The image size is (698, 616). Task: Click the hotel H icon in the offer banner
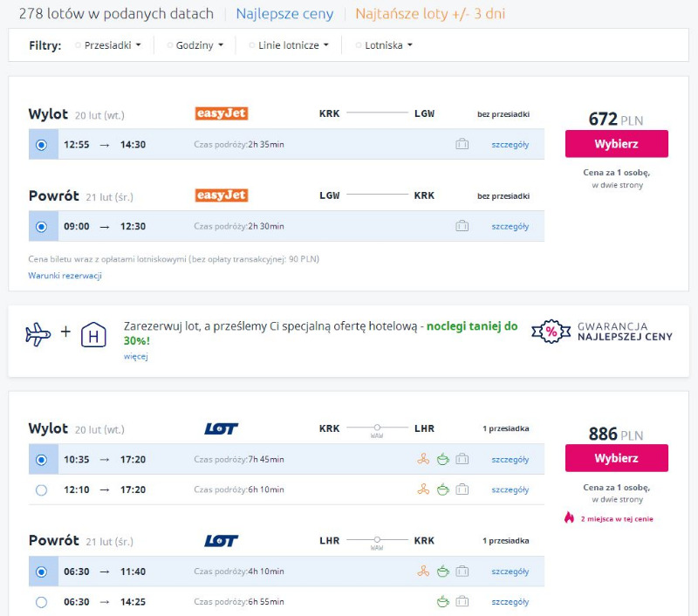pyautogui.click(x=93, y=335)
